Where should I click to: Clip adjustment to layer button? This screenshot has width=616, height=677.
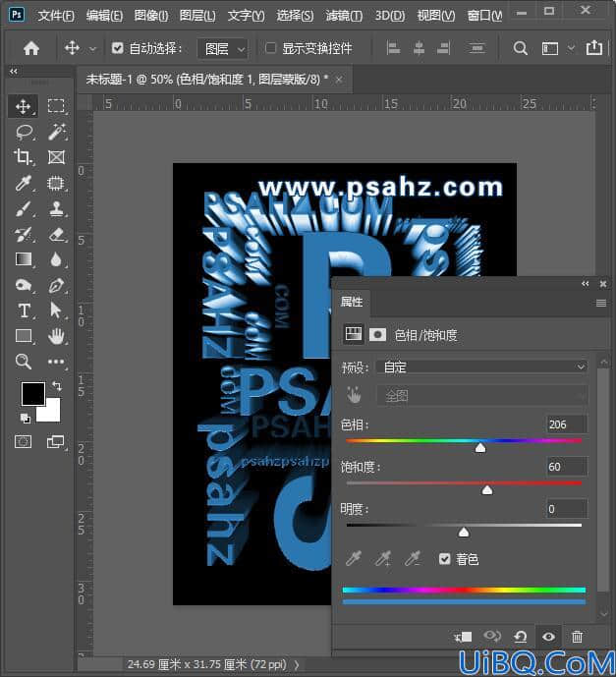pos(463,637)
